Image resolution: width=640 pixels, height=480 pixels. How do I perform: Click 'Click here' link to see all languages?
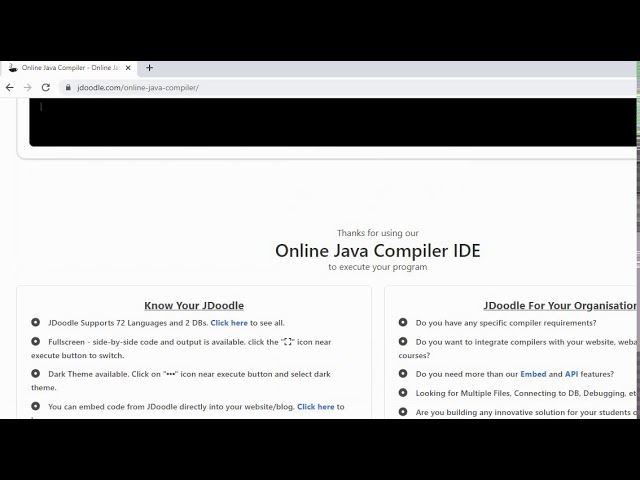(229, 323)
